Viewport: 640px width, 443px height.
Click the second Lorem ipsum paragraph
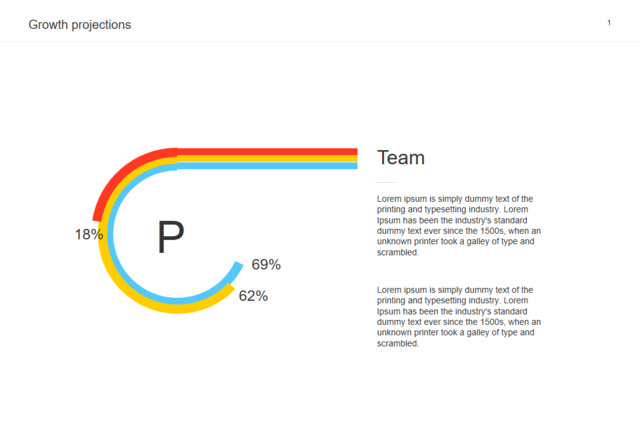pos(459,316)
